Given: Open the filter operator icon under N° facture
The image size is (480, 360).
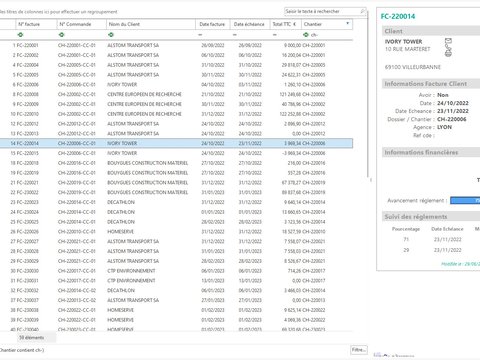Looking at the screenshot, I should click(20, 35).
